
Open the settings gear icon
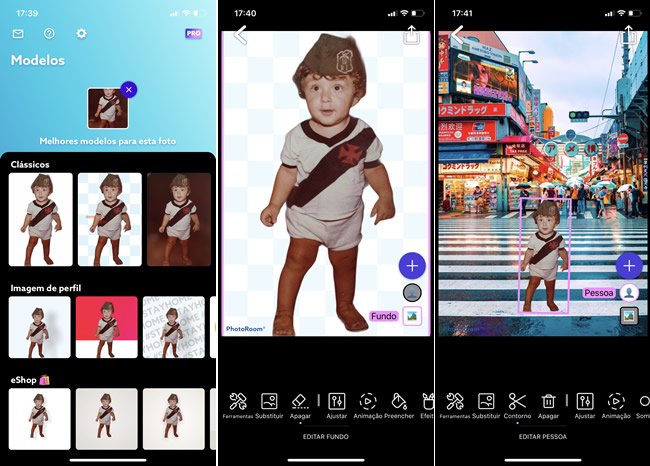click(x=82, y=33)
